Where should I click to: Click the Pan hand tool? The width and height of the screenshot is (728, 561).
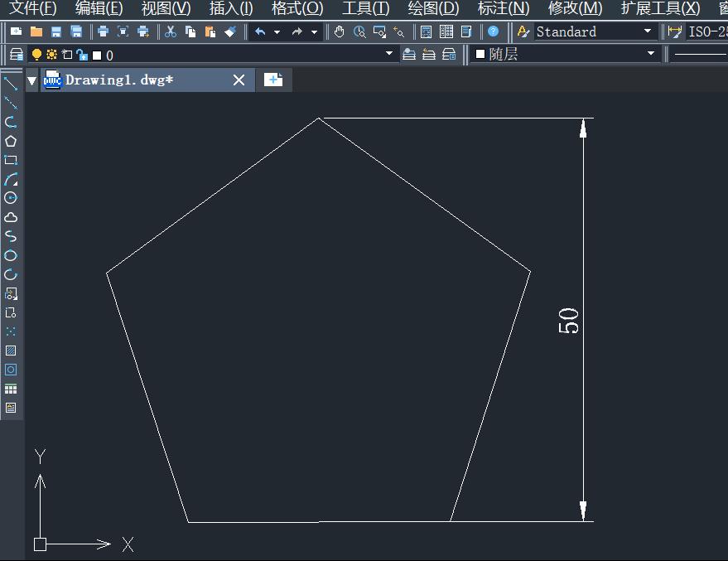tap(340, 31)
